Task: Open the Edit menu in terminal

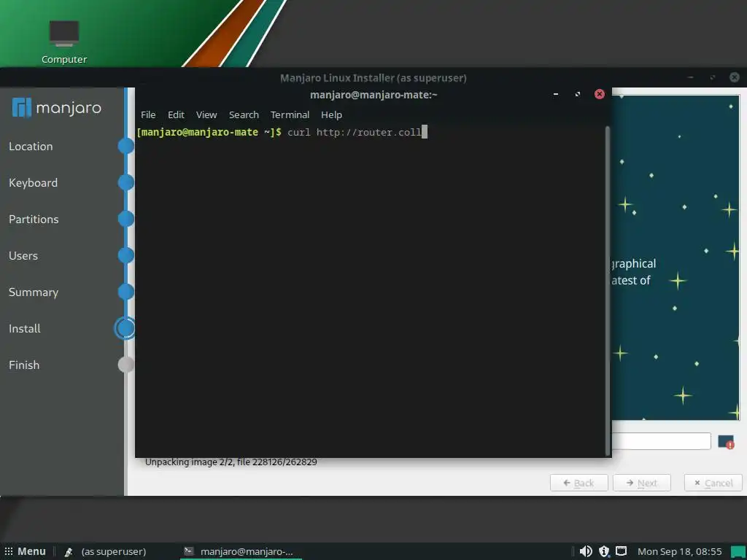Action: click(176, 114)
